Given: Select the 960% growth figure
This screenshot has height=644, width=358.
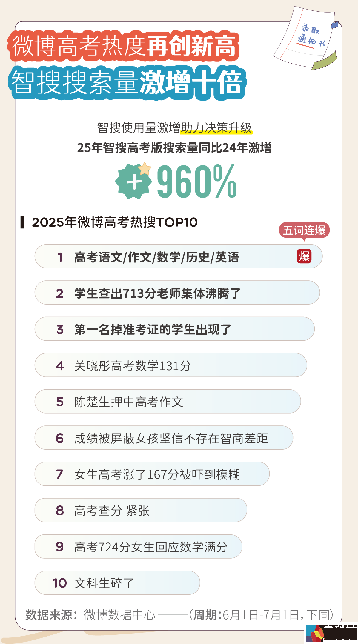Looking at the screenshot, I should coord(196,182).
